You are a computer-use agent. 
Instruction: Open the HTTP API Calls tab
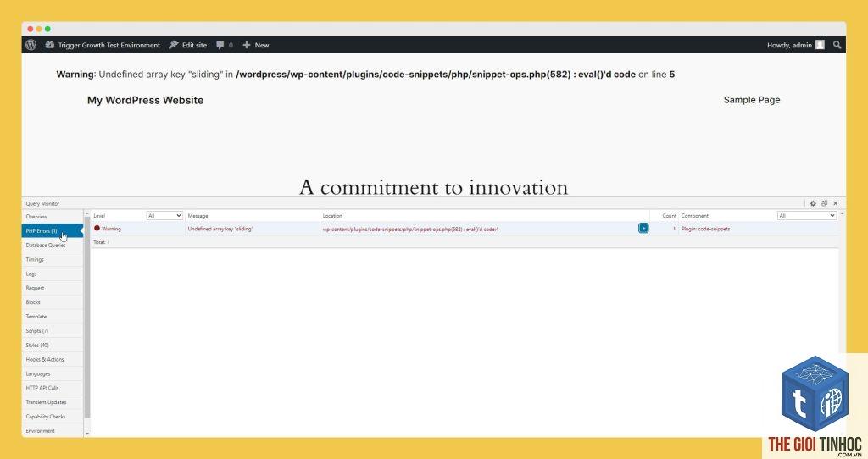53,388
